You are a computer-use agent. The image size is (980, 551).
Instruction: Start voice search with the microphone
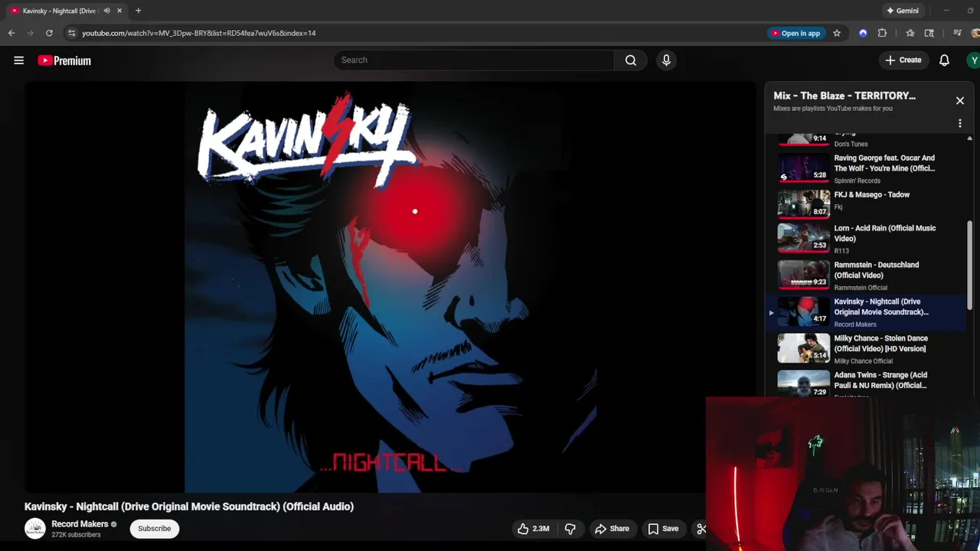point(666,60)
